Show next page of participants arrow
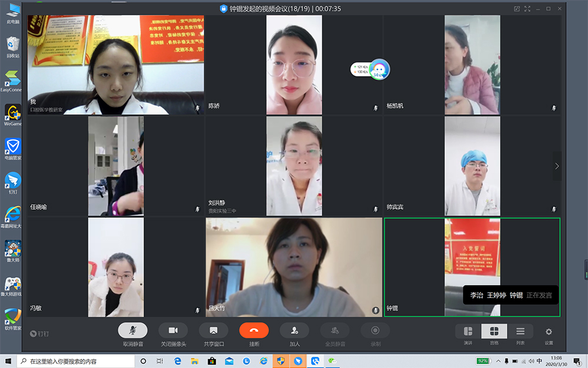The height and width of the screenshot is (368, 588). (x=557, y=166)
